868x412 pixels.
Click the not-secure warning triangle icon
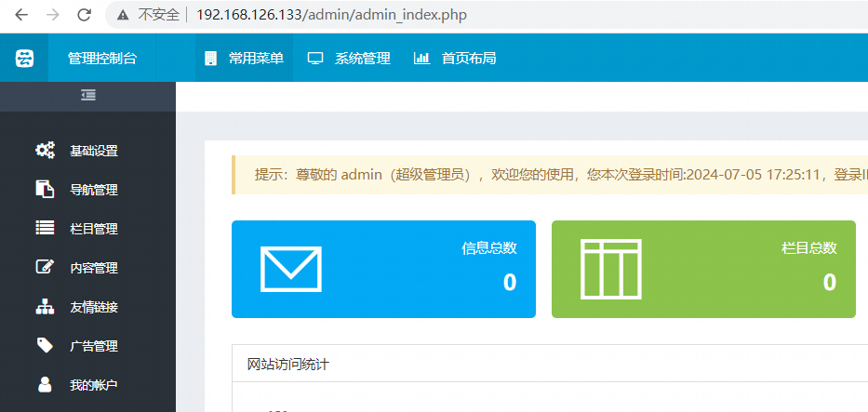(x=123, y=15)
